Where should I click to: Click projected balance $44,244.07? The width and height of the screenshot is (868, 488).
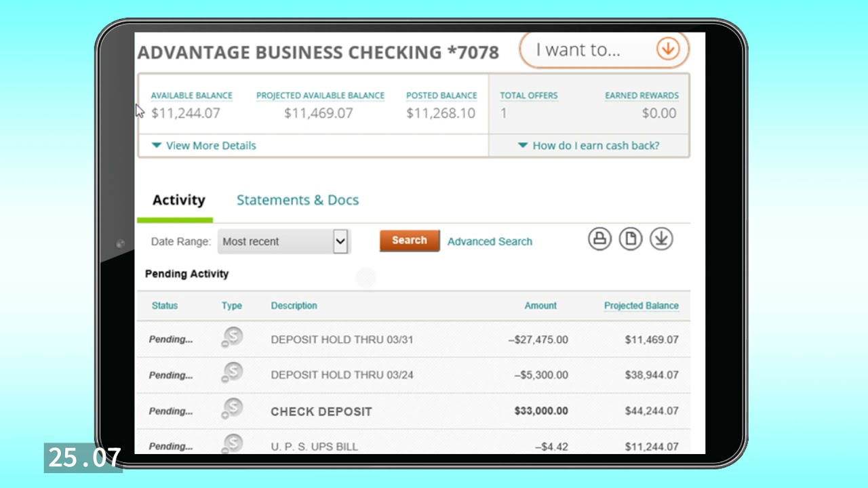(x=652, y=411)
